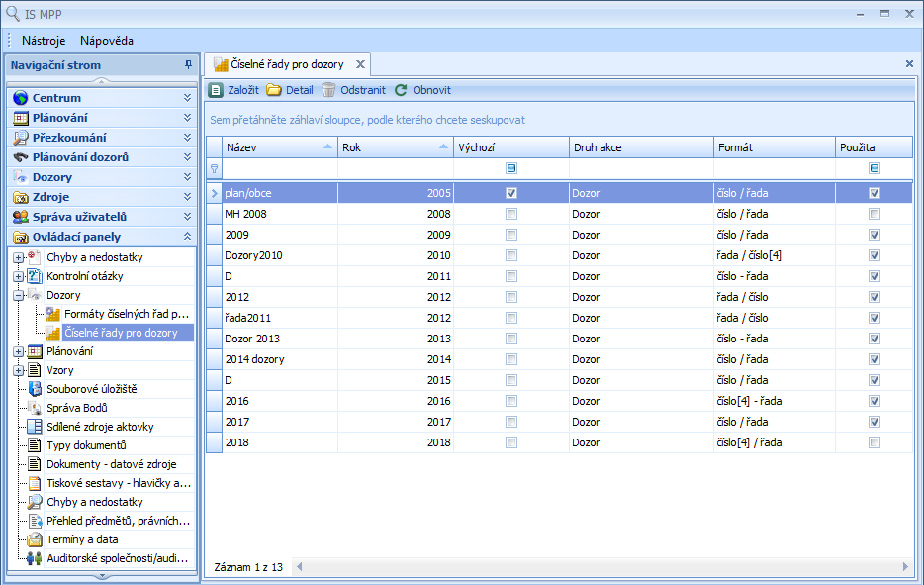The image size is (924, 585).
Task: Click the Formát column header
Action: click(x=775, y=147)
